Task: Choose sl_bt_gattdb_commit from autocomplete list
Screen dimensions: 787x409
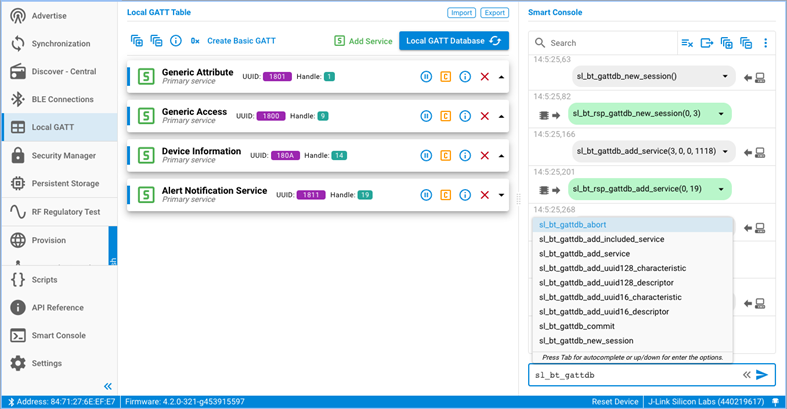Action: click(576, 326)
